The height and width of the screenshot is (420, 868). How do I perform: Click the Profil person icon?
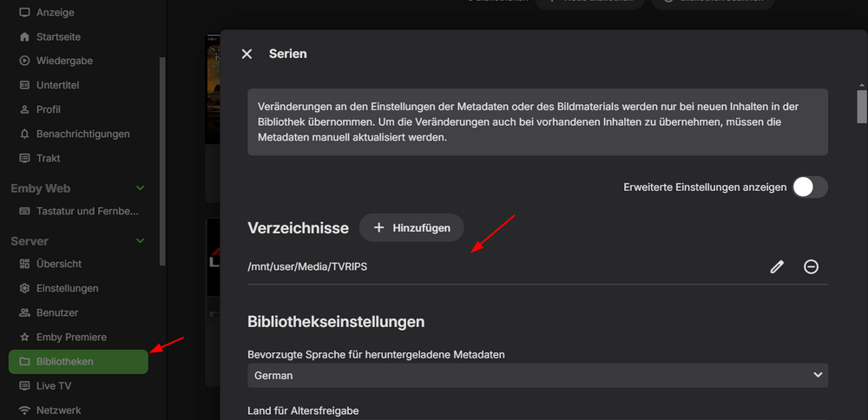(24, 109)
